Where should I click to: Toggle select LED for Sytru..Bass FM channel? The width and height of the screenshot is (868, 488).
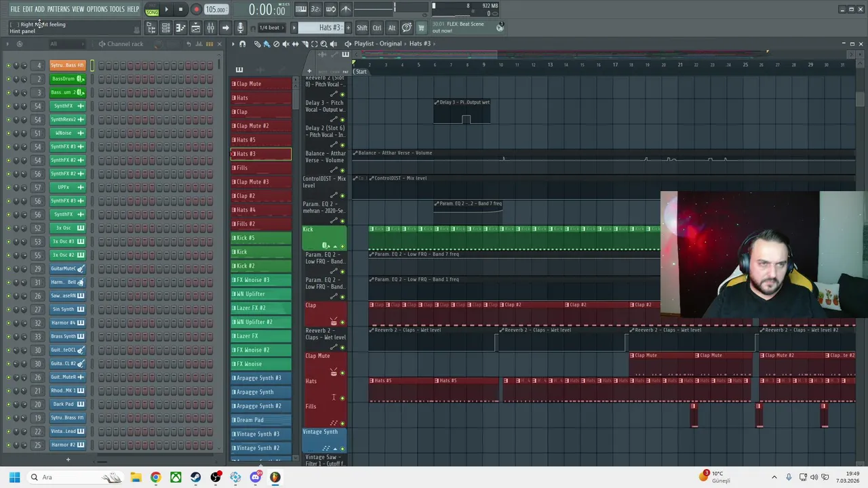coord(92,65)
